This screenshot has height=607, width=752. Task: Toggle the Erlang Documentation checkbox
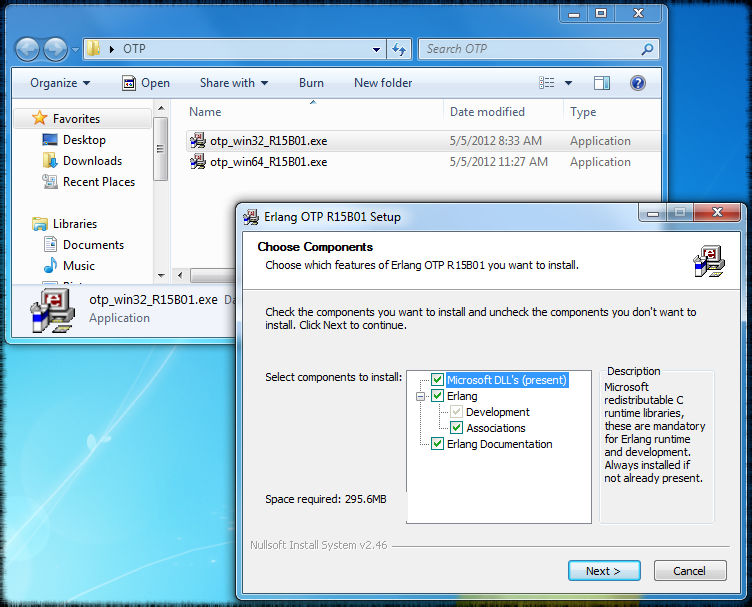(x=437, y=444)
